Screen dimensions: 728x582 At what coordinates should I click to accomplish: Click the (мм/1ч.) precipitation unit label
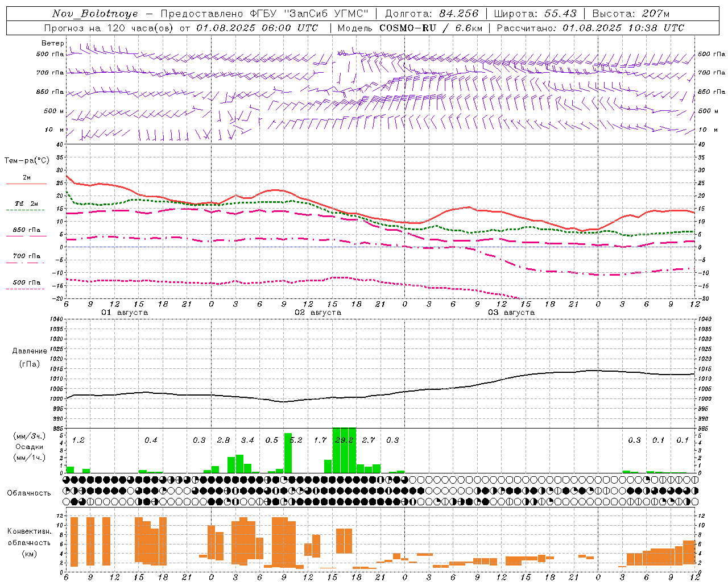(29, 458)
